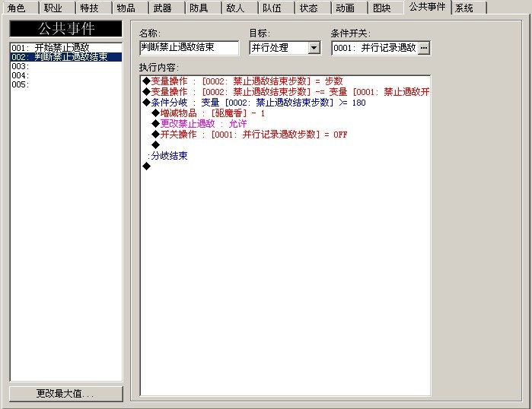
Task: Select the 更改禁止遇敌 : 允许 line
Action: [285, 124]
